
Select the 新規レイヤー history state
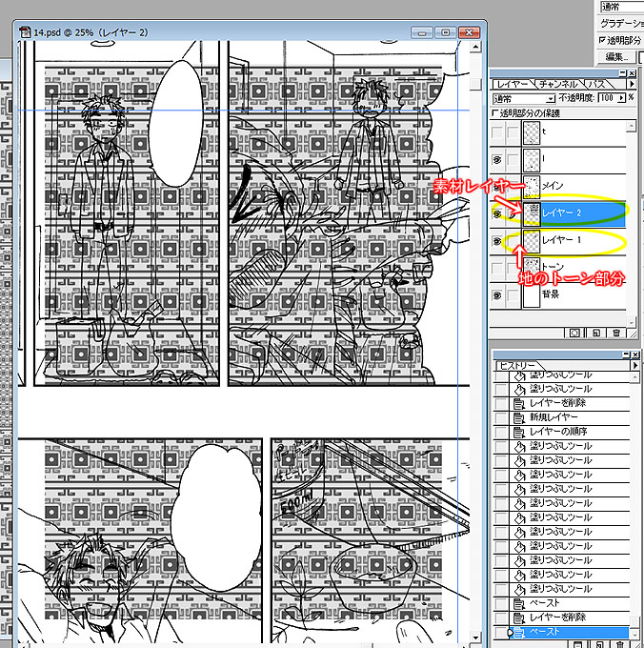(571, 417)
